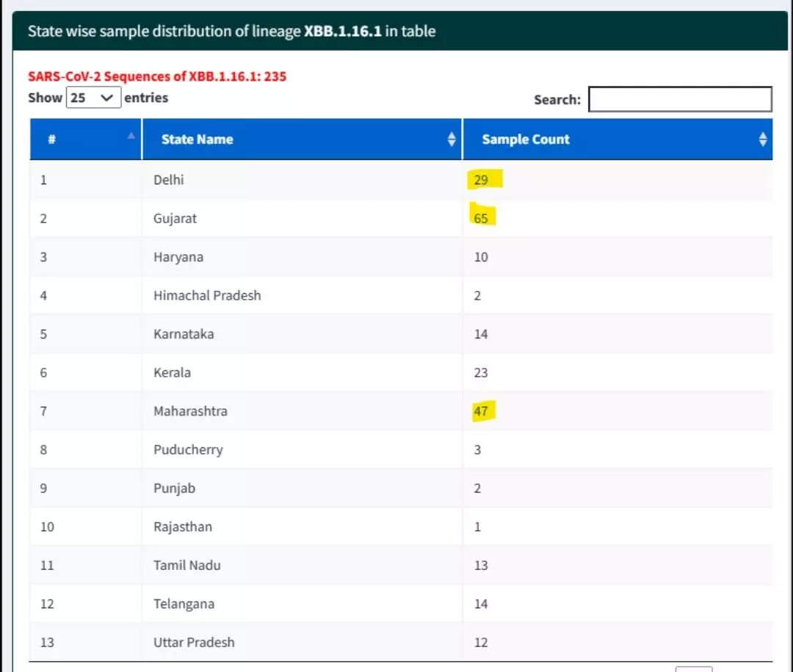Click the highlighted count 47 for Maharashtra

tap(481, 411)
